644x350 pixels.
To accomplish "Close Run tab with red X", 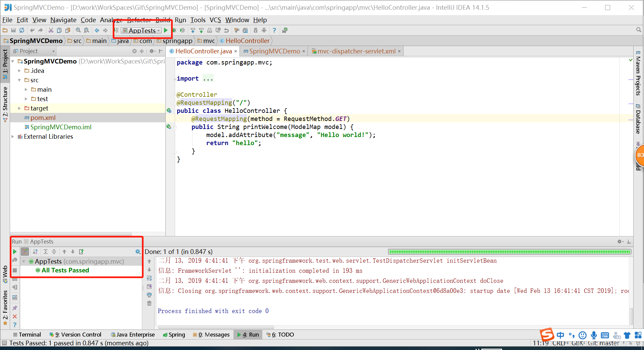I will [15, 316].
